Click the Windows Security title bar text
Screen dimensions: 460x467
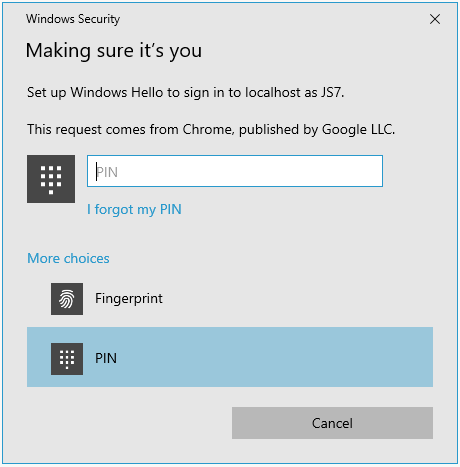(73, 19)
